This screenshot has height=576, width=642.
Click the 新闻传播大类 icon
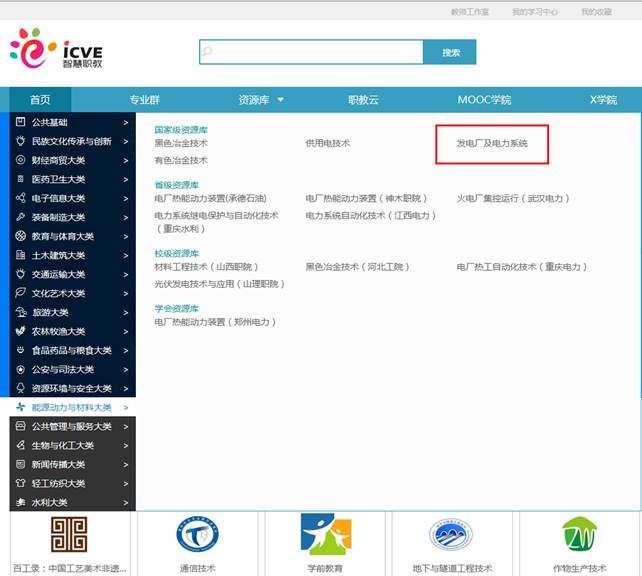pos(20,464)
